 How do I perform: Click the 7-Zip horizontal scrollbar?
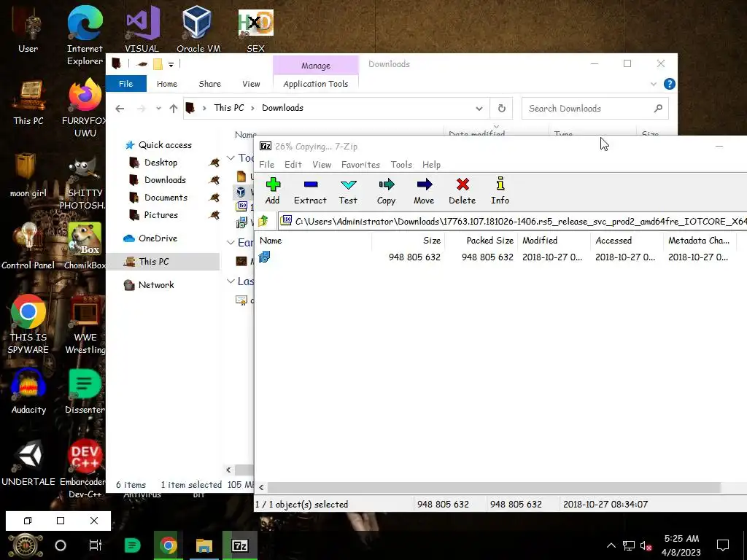pyautogui.click(x=494, y=487)
